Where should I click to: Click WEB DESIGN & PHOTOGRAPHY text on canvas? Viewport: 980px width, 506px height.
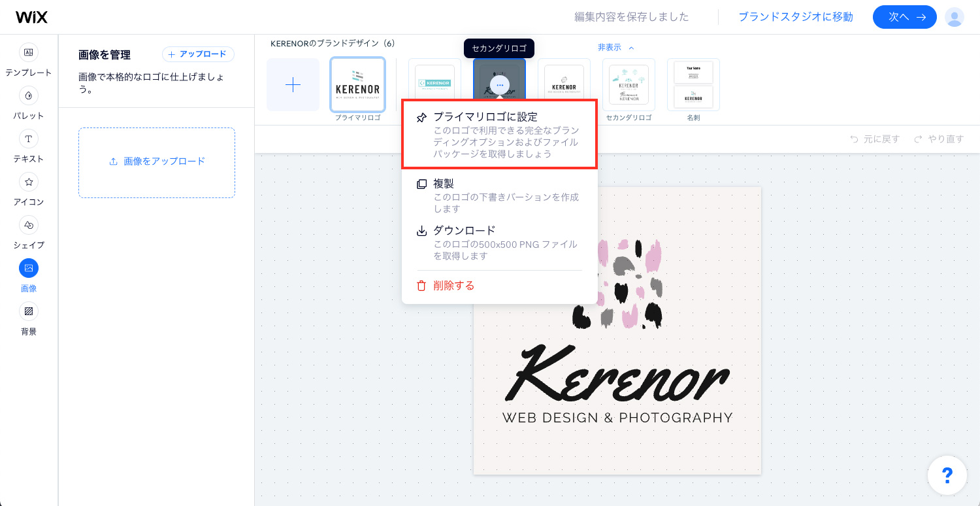coord(617,418)
